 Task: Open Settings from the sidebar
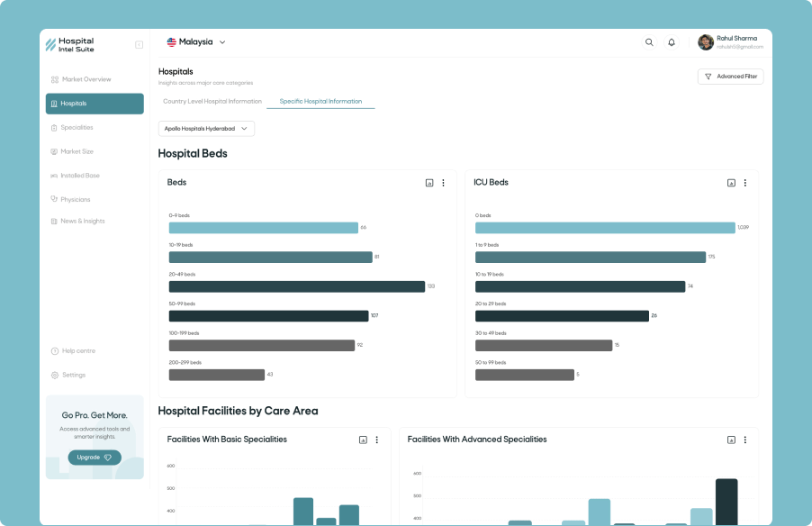74,375
